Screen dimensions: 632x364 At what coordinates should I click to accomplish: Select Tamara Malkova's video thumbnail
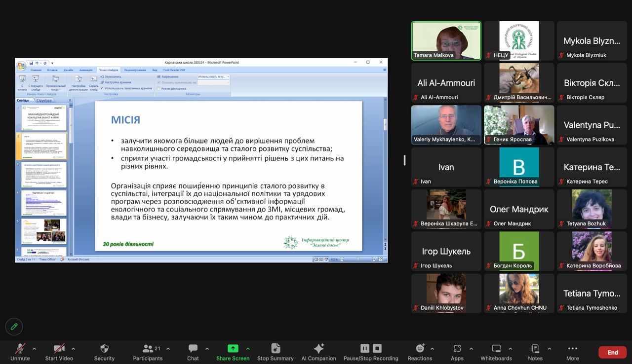pos(446,40)
